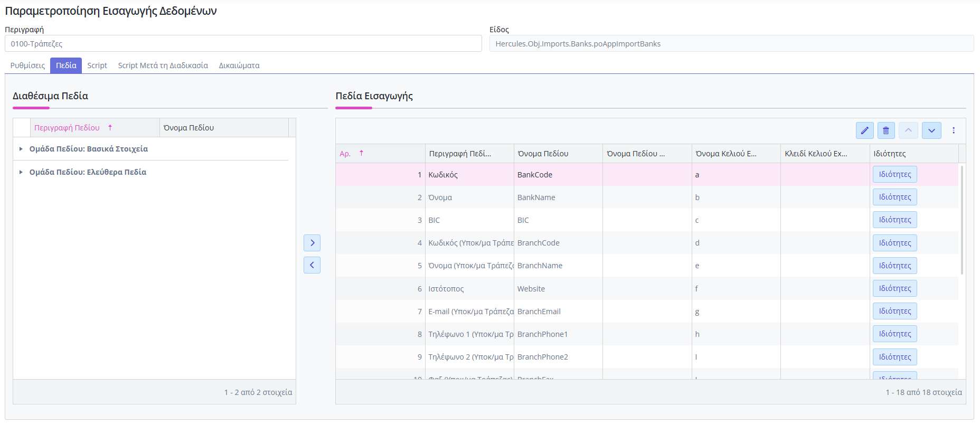
Task: Select the Κωδικός cell in row 1
Action: tap(469, 175)
